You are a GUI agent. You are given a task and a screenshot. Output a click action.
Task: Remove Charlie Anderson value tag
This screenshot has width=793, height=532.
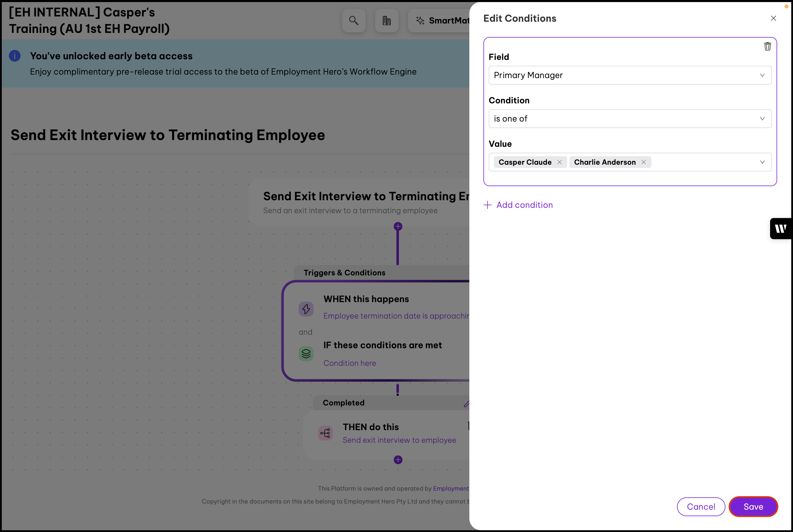click(644, 162)
